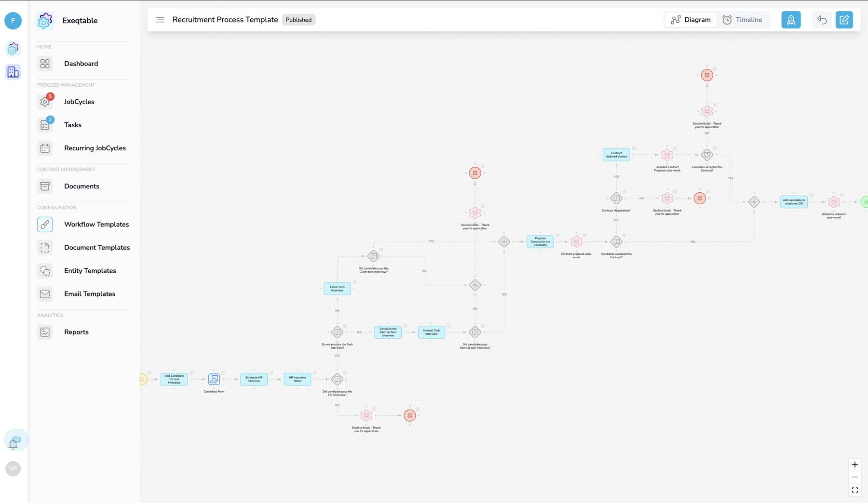
Task: Open Recurring JobCycles in sidebar
Action: click(83, 148)
